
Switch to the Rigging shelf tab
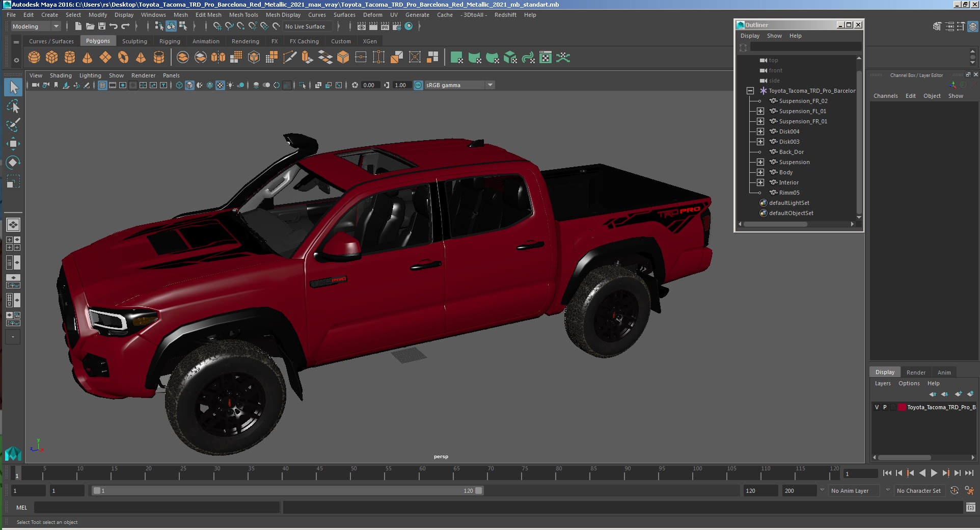point(170,41)
